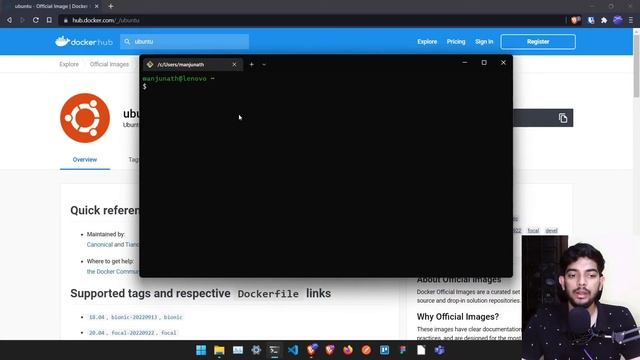Select the Overview tab
The image size is (640, 360).
tap(85, 160)
